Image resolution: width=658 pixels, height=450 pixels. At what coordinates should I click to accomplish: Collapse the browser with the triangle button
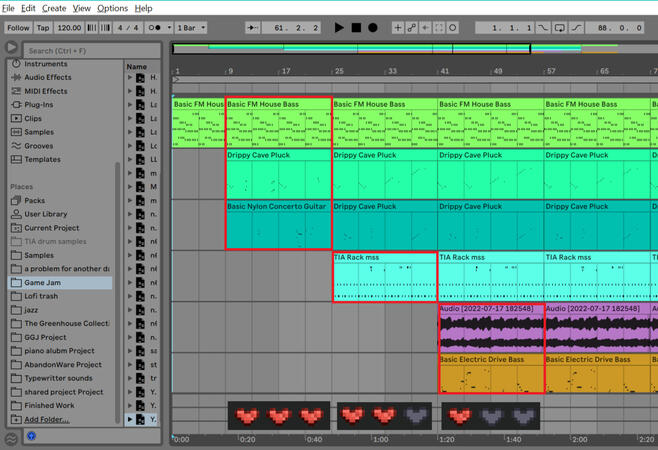click(x=11, y=48)
